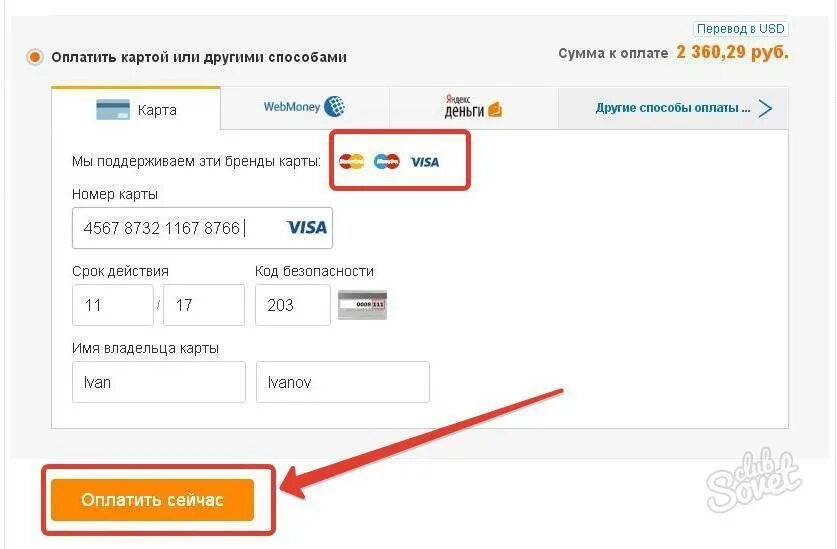Click the card number input field

[x=175, y=228]
